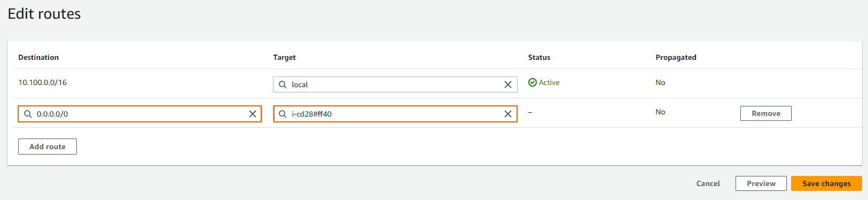Click the Propagated column header
The image size is (868, 200).
tap(676, 57)
